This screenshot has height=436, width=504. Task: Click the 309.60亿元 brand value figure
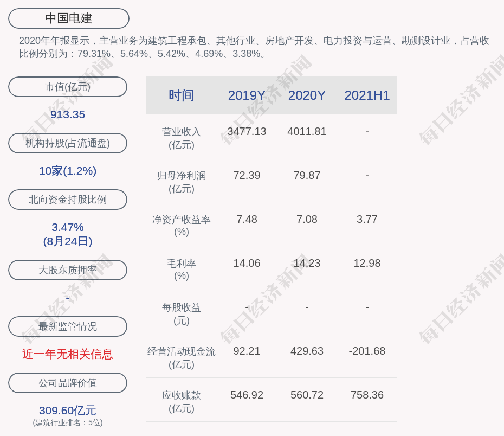pos(68,411)
